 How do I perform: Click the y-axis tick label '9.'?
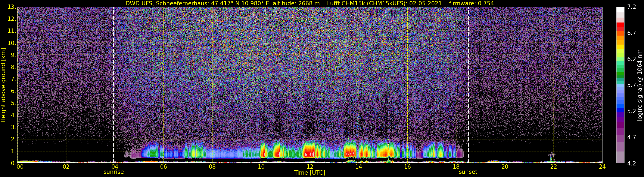(x=13, y=55)
